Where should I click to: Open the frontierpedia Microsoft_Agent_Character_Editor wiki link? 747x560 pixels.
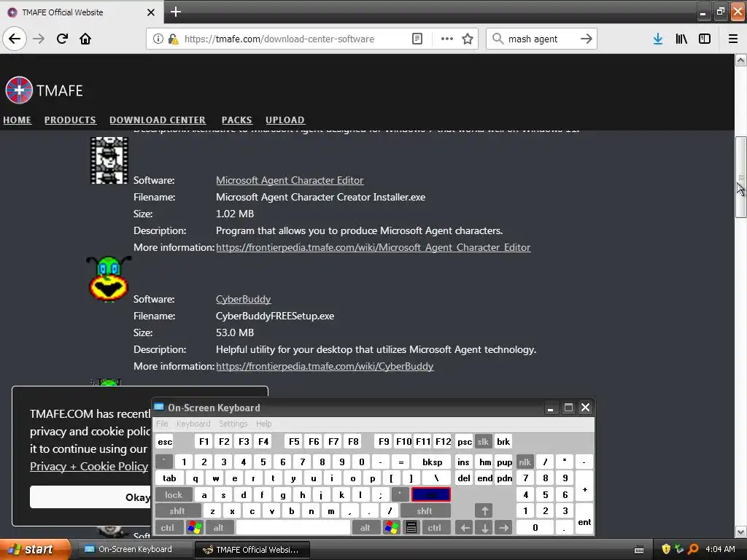(373, 247)
